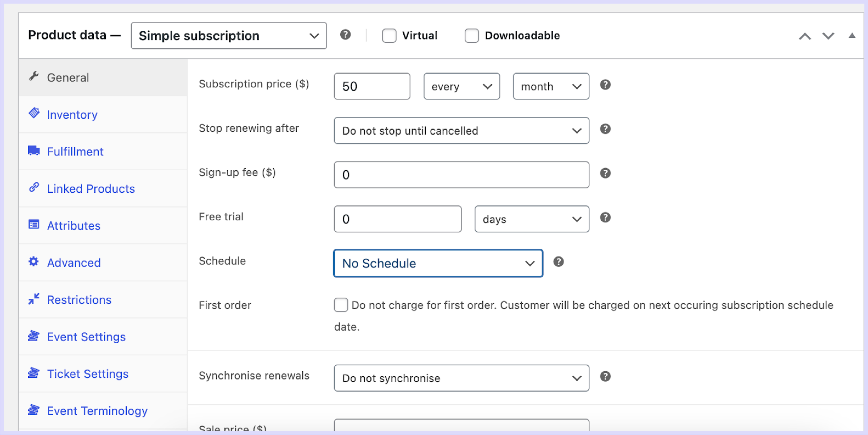Open the Simple subscription product type dropdown

[229, 36]
